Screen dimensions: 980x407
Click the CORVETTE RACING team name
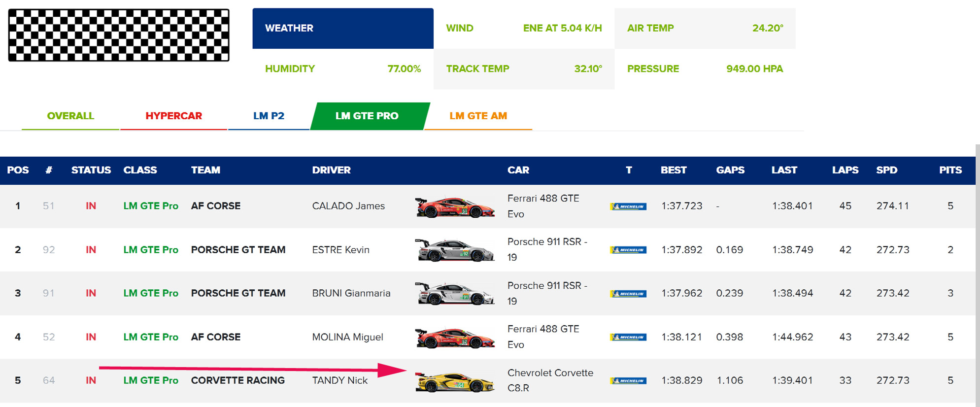(237, 380)
